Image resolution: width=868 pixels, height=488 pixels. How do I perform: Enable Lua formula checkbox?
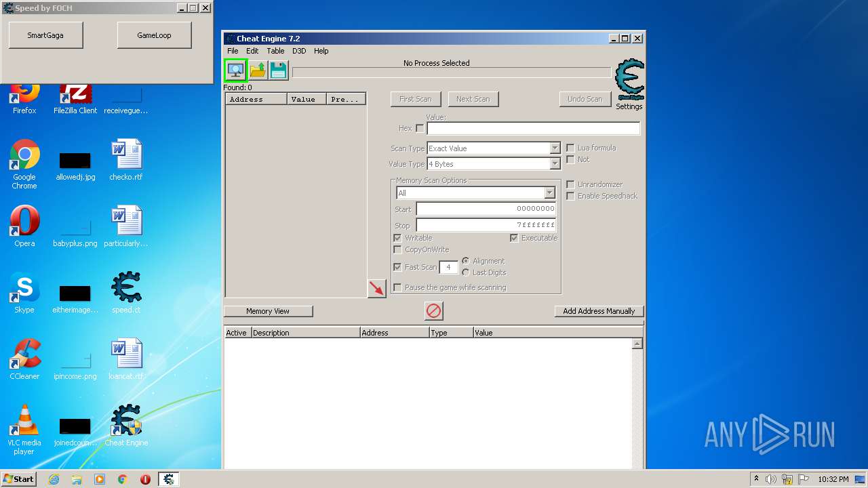pos(570,148)
